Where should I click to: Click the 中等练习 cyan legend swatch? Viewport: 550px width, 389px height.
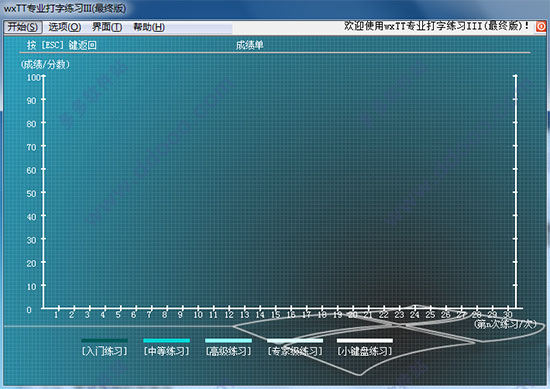coord(167,340)
